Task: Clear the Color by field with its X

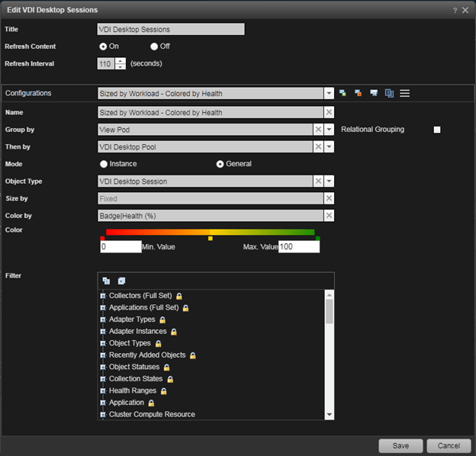Action: click(x=329, y=216)
